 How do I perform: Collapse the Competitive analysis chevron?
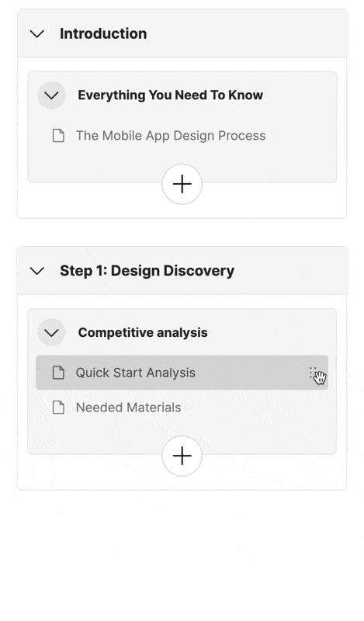(x=51, y=332)
